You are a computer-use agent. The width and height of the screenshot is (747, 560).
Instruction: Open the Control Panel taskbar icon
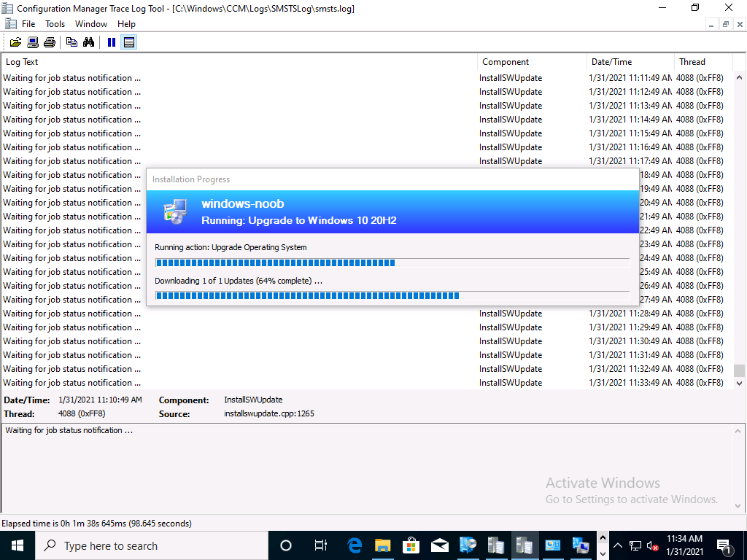tap(553, 545)
